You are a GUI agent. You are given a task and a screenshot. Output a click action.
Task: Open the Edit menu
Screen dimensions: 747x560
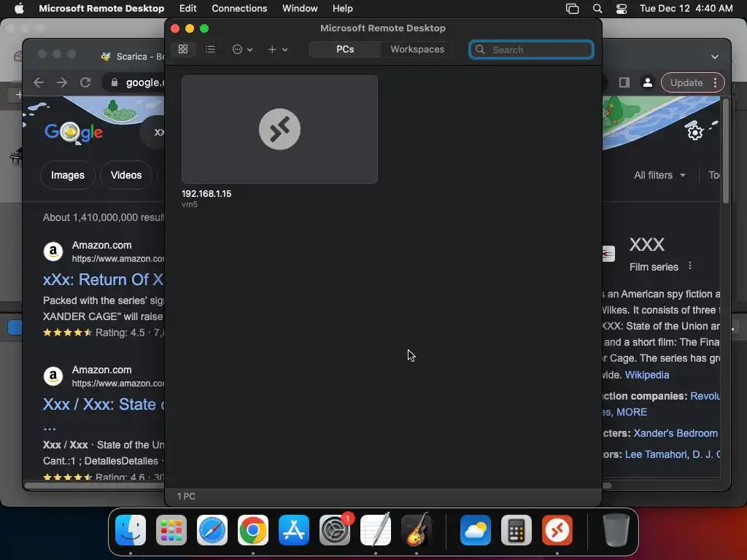(x=187, y=8)
